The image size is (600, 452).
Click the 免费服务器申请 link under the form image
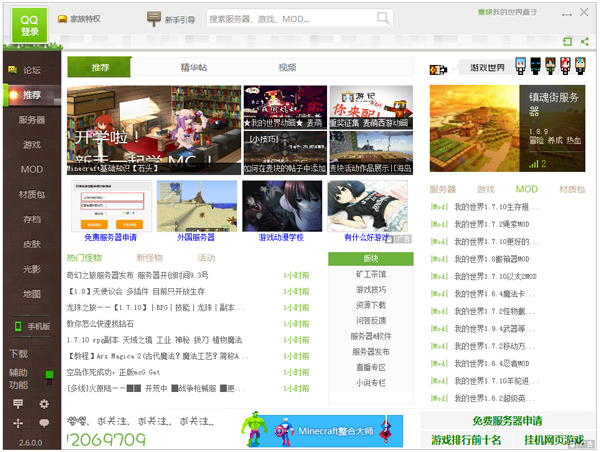(x=111, y=237)
